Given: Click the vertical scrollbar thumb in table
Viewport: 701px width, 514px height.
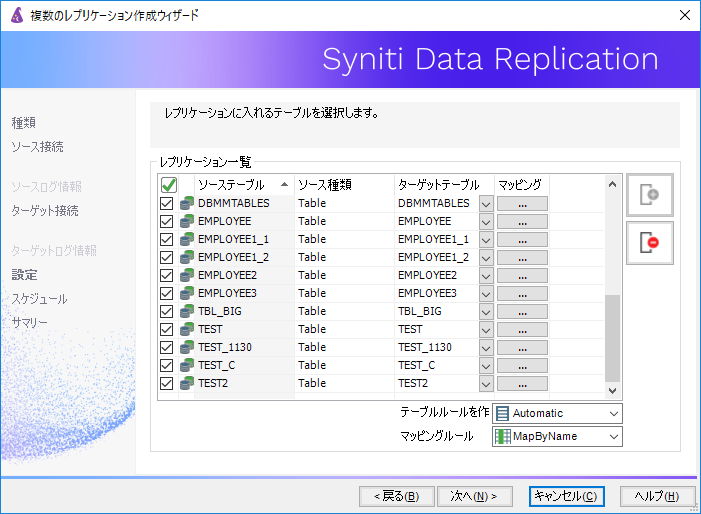Looking at the screenshot, I should click(612, 338).
